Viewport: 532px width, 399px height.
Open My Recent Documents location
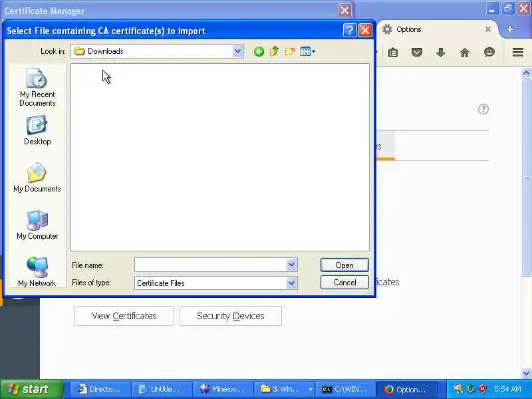[x=37, y=87]
